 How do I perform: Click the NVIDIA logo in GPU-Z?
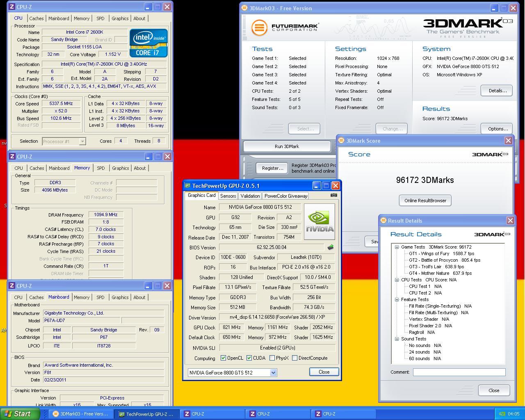point(320,221)
